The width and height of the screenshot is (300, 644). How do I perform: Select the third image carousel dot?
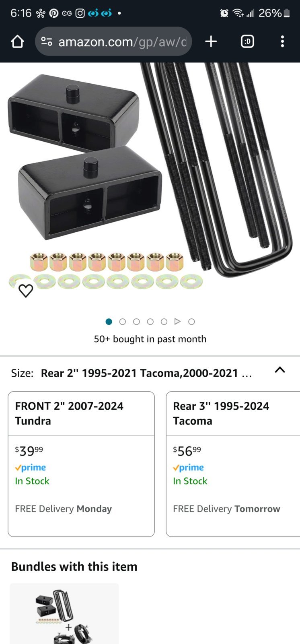[x=136, y=322]
